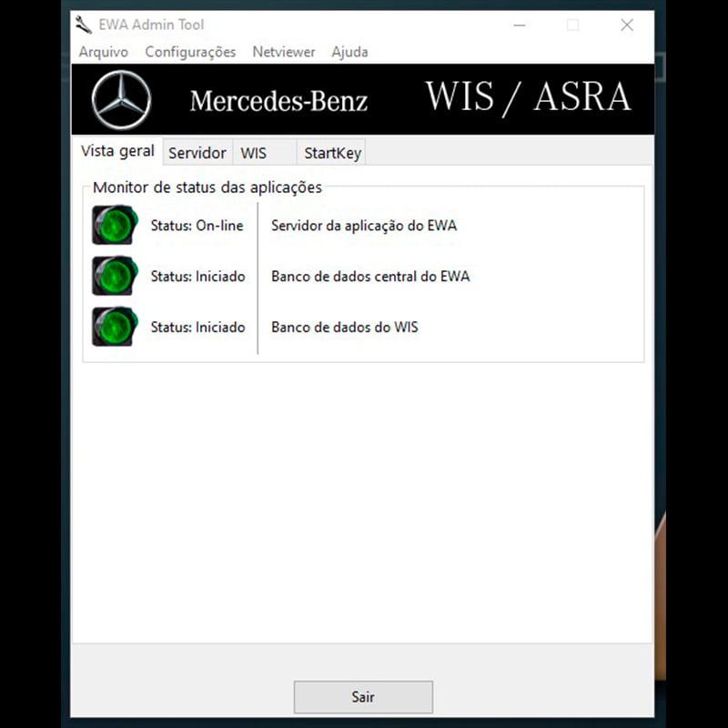This screenshot has height=728, width=728.
Task: Click 'Monitor de status das aplicações' heading
Action: click(x=207, y=187)
